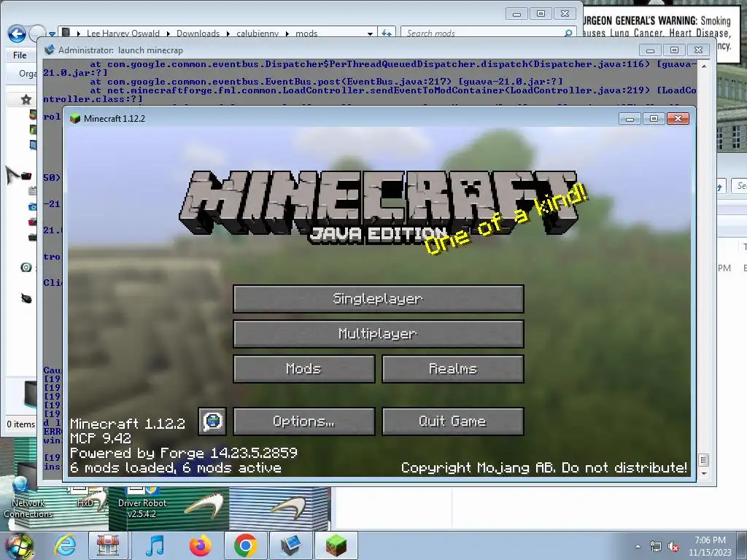Open Firefox from the taskbar
The image size is (747, 560).
pos(200,545)
